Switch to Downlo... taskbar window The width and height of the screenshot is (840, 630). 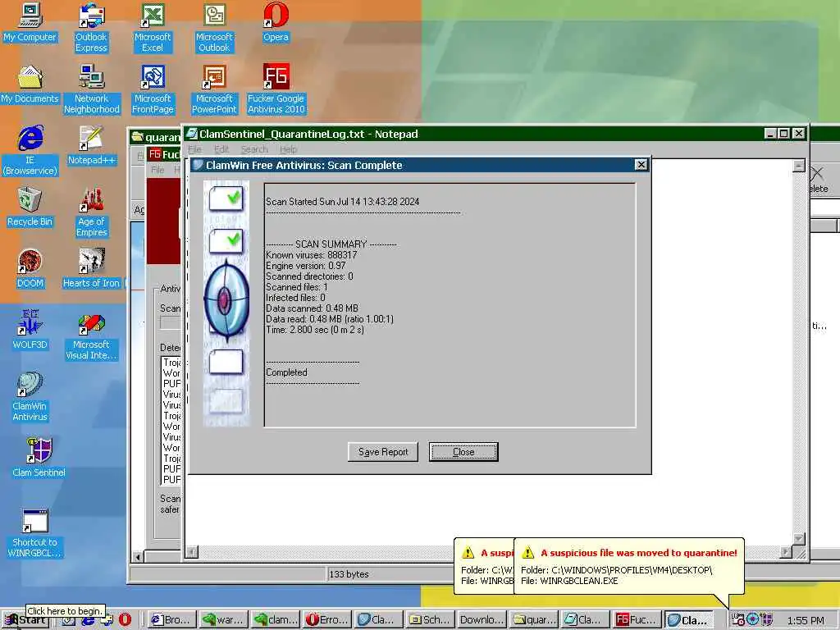[x=482, y=620]
